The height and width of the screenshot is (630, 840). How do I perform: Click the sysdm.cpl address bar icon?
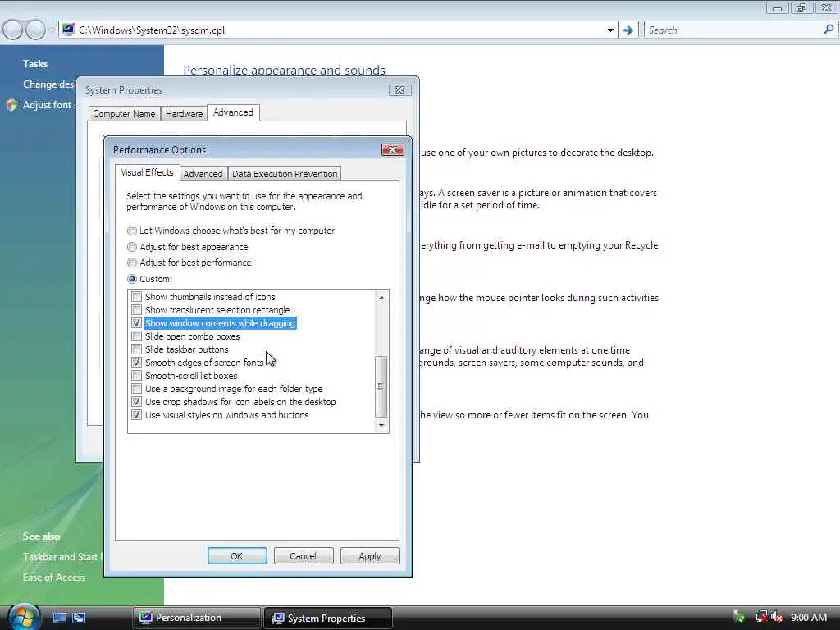(68, 30)
